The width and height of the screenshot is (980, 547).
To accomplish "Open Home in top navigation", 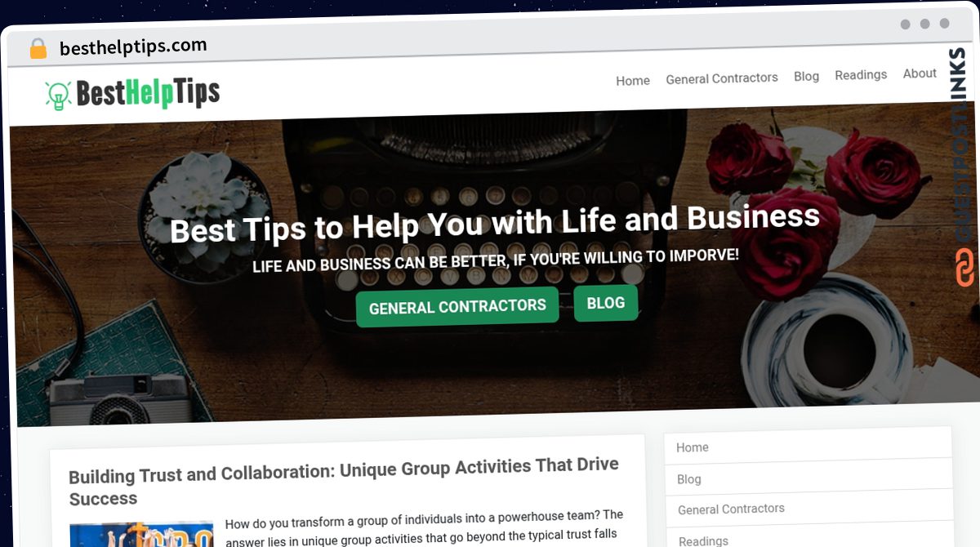I will [x=633, y=80].
